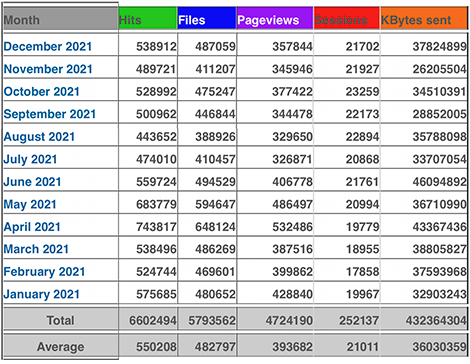Open the June 2021 stats link
Viewport: 470px width, 364px height.
pyautogui.click(x=32, y=182)
